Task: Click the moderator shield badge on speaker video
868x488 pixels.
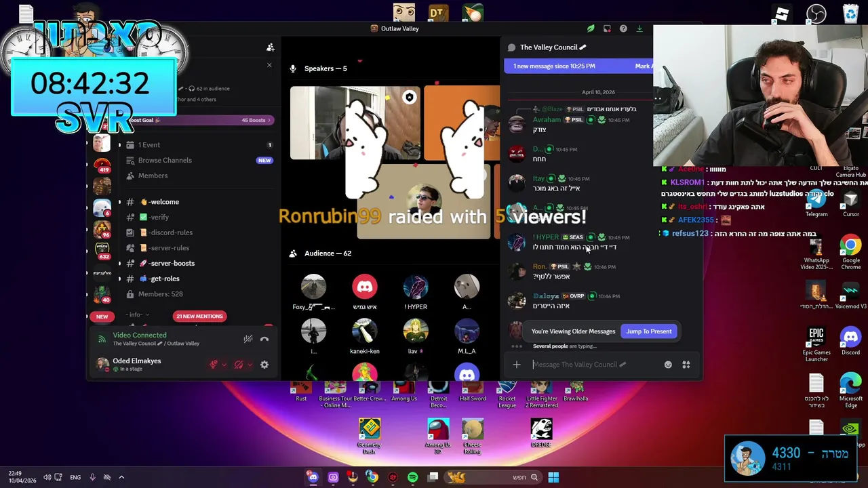Action: coord(409,98)
